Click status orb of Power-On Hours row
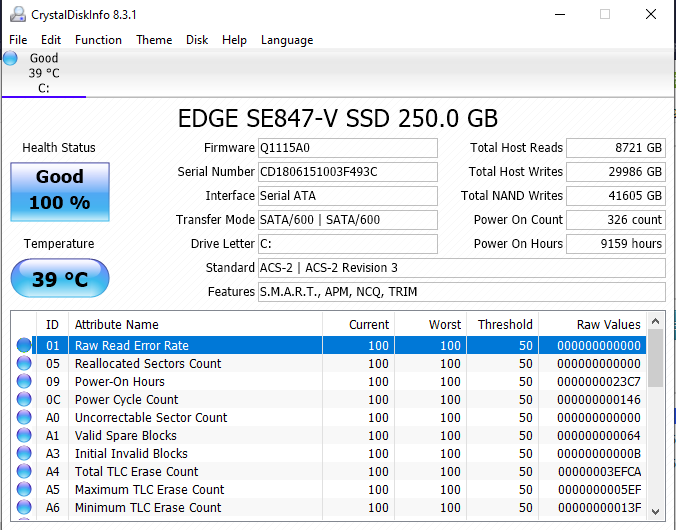This screenshot has width=676, height=530. [x=24, y=381]
